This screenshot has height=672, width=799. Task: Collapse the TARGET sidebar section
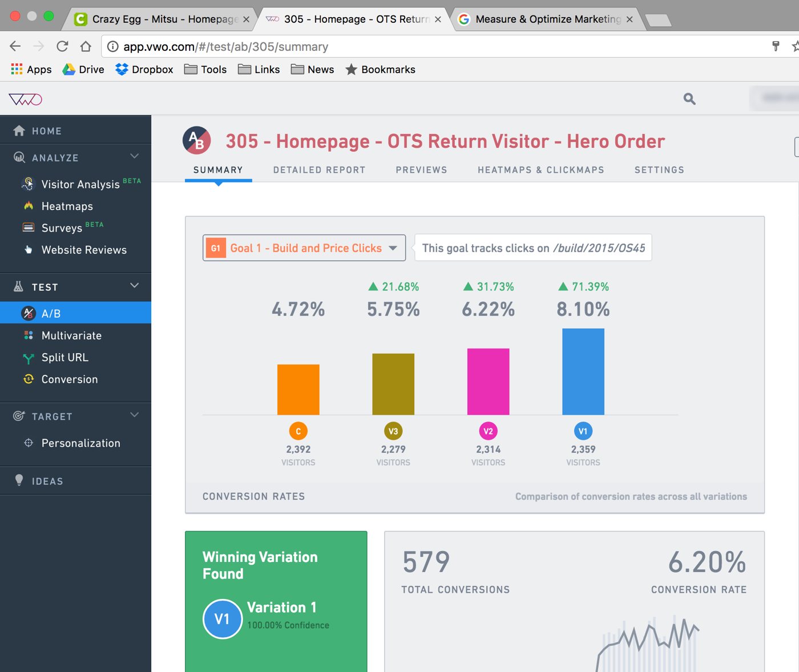coord(135,415)
